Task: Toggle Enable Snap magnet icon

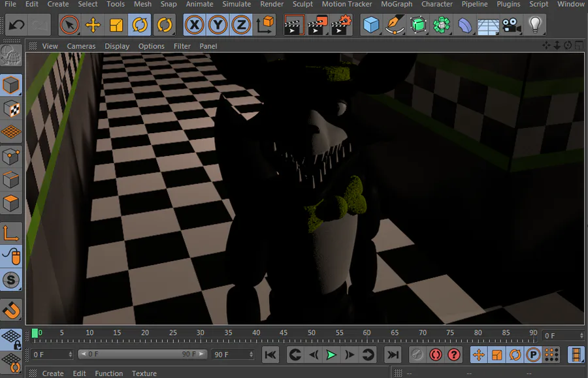Action: coord(11,310)
